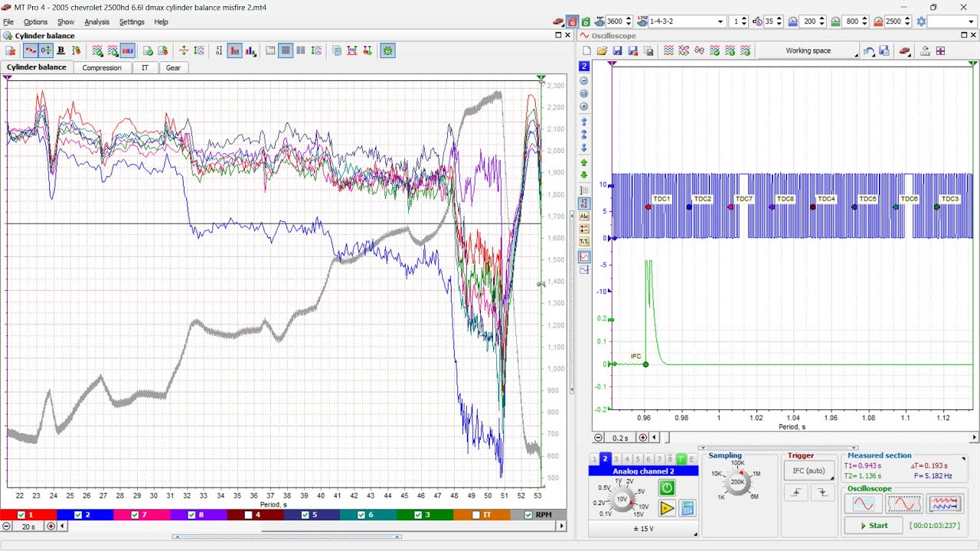Screen dimensions: 980x551
Task: Click the zoom out circle icon below cylinder graph
Action: (7, 526)
